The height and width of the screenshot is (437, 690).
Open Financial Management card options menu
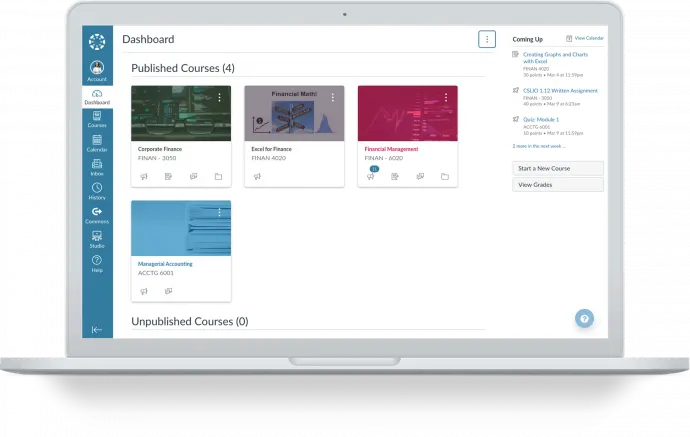point(446,98)
